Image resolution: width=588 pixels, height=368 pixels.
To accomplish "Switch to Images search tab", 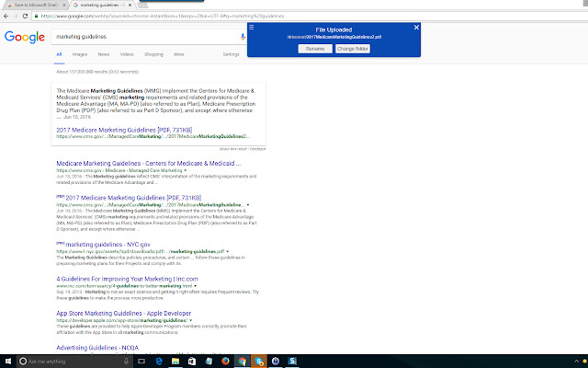I will 80,54.
